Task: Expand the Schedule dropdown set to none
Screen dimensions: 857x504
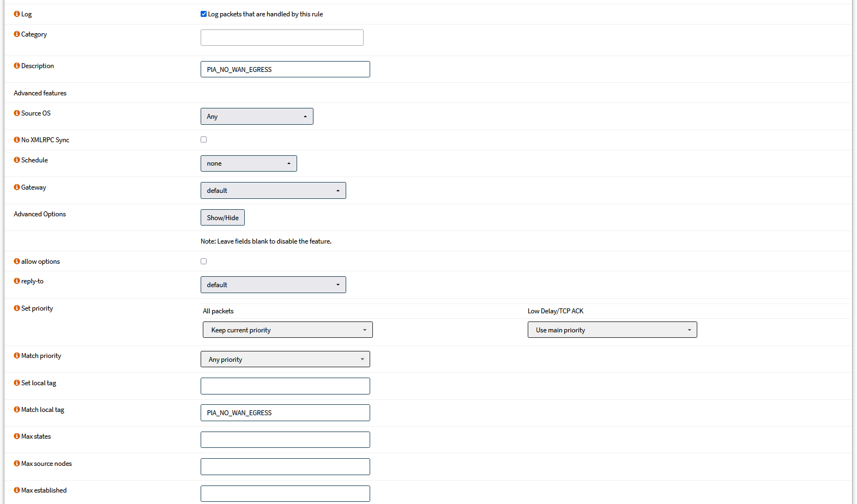Action: coord(249,163)
